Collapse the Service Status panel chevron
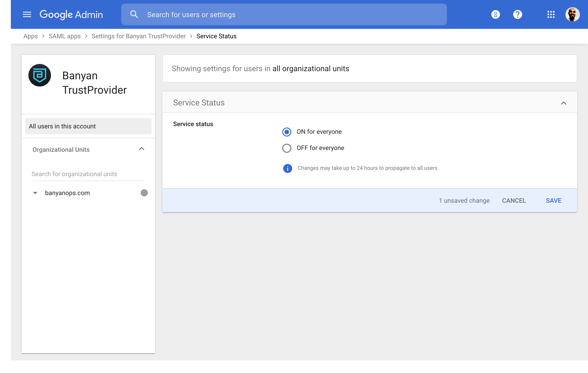The width and height of the screenshot is (588, 373). pyautogui.click(x=564, y=103)
